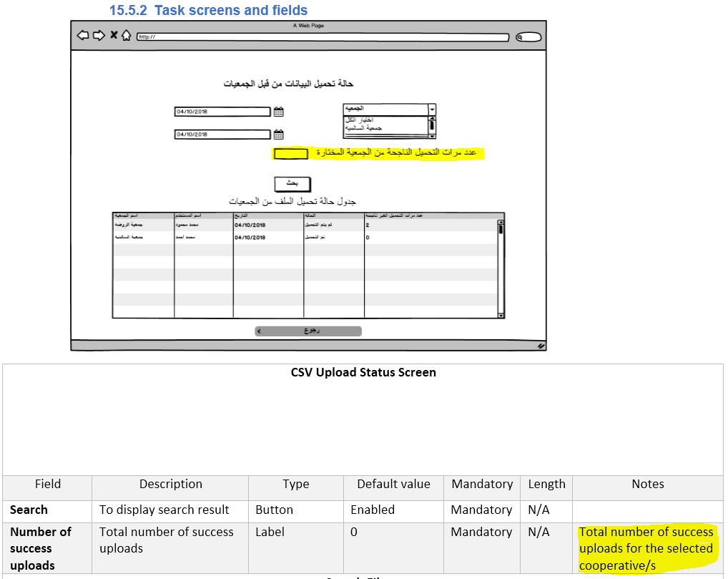Click the CSV Upload Status Screen caption
This screenshot has width=728, height=579.
(363, 373)
